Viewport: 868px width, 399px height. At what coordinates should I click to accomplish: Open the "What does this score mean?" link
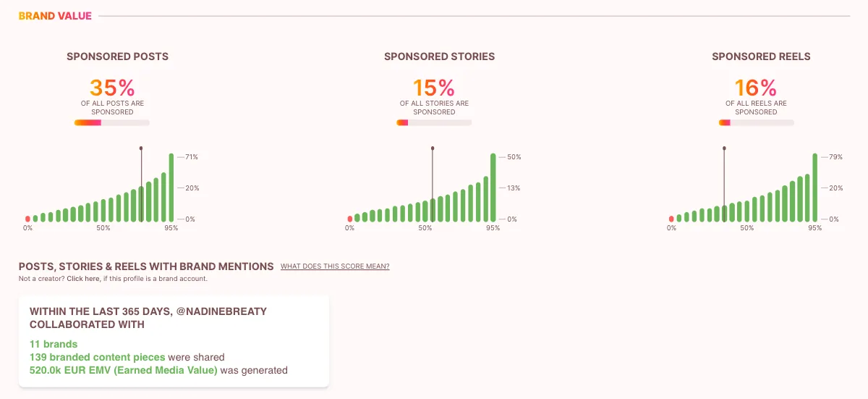[335, 266]
